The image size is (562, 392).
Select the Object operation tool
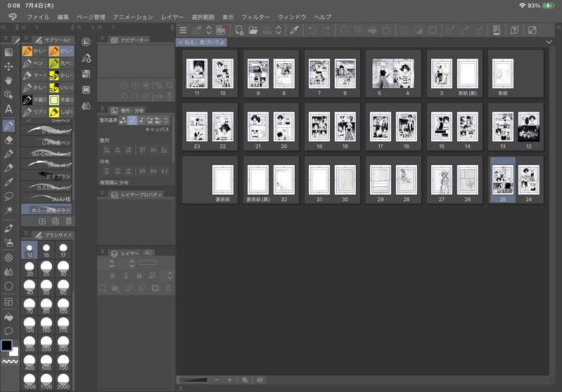[x=8, y=95]
